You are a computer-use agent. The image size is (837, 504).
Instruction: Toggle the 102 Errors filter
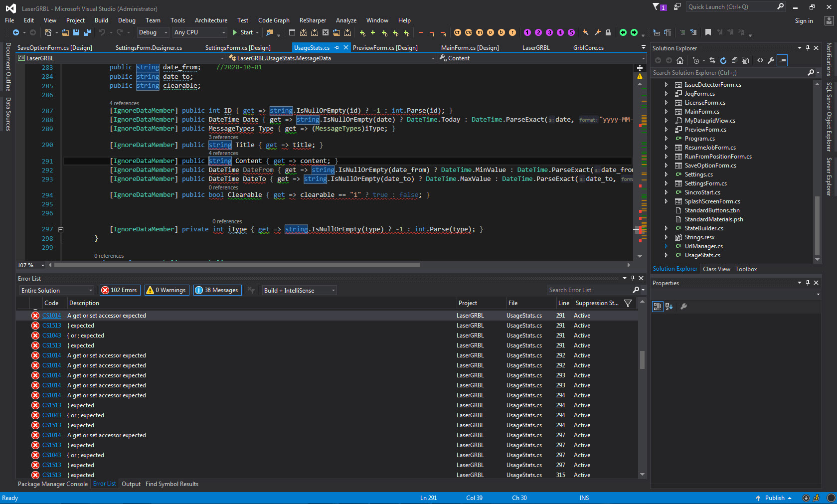[x=120, y=290]
